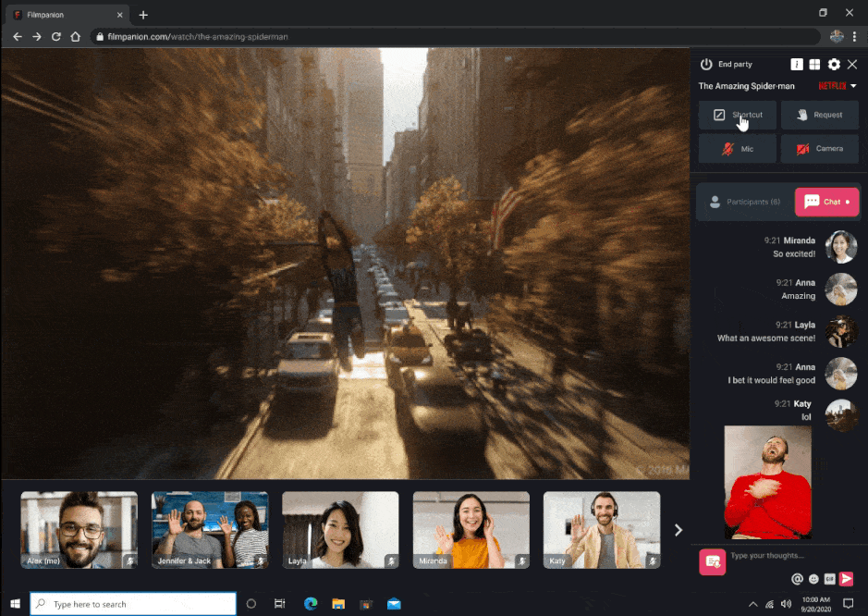Open the party info icon
Image resolution: width=868 pixels, height=616 pixels.
pos(797,64)
